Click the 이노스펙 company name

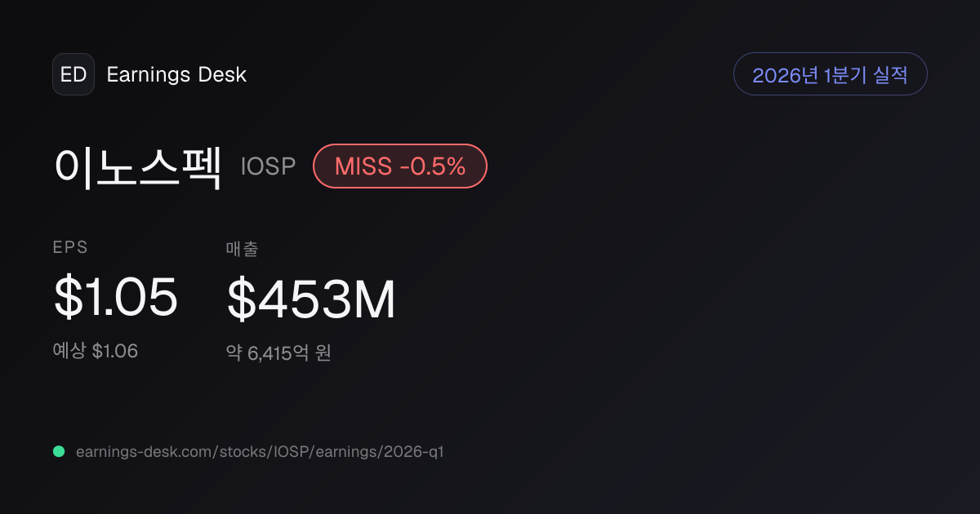pyautogui.click(x=139, y=166)
